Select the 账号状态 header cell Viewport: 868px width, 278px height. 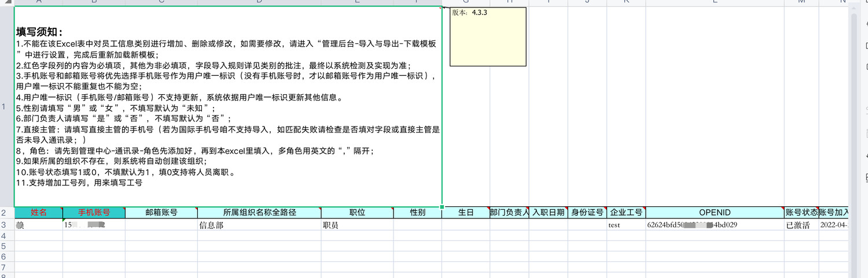(x=801, y=213)
